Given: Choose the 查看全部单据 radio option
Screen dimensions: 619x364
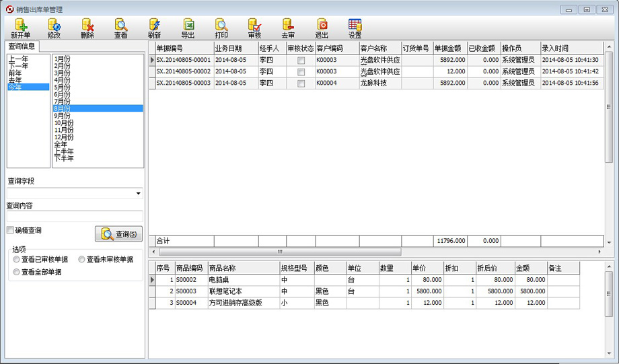Looking at the screenshot, I should tap(17, 272).
